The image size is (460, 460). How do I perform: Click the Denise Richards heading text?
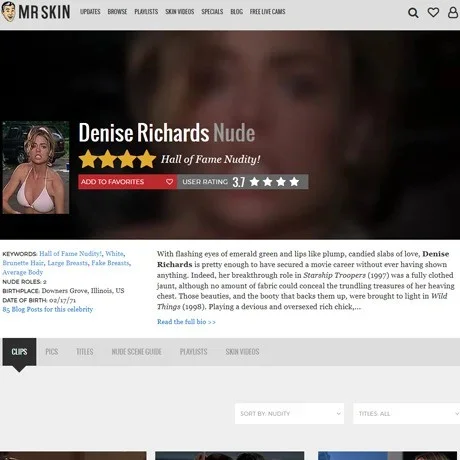click(144, 133)
